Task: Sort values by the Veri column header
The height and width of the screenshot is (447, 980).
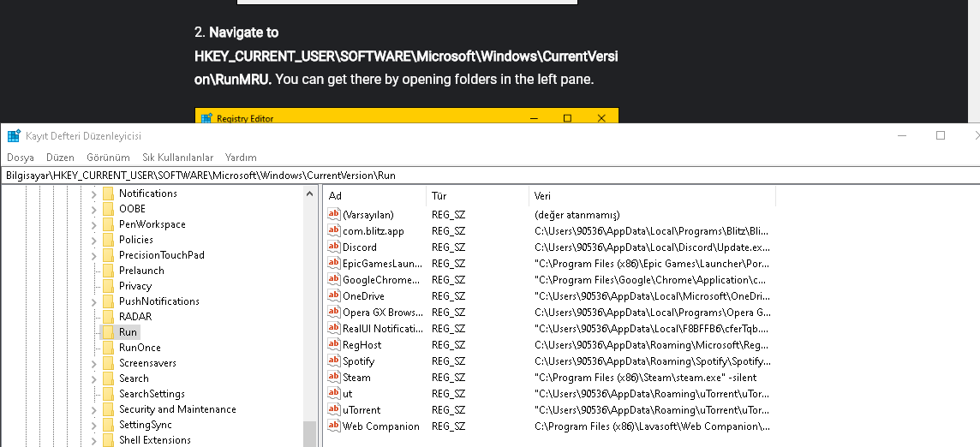Action: point(653,196)
